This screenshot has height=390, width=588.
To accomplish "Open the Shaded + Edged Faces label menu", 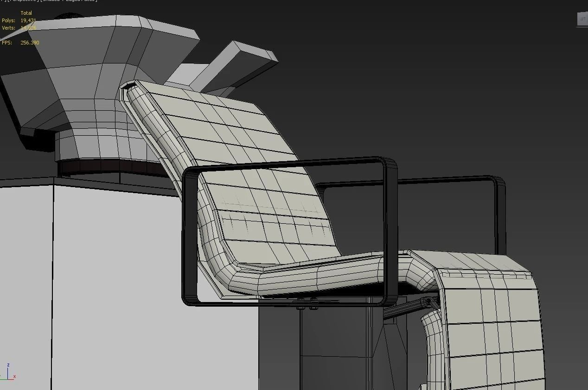I will point(69,1).
